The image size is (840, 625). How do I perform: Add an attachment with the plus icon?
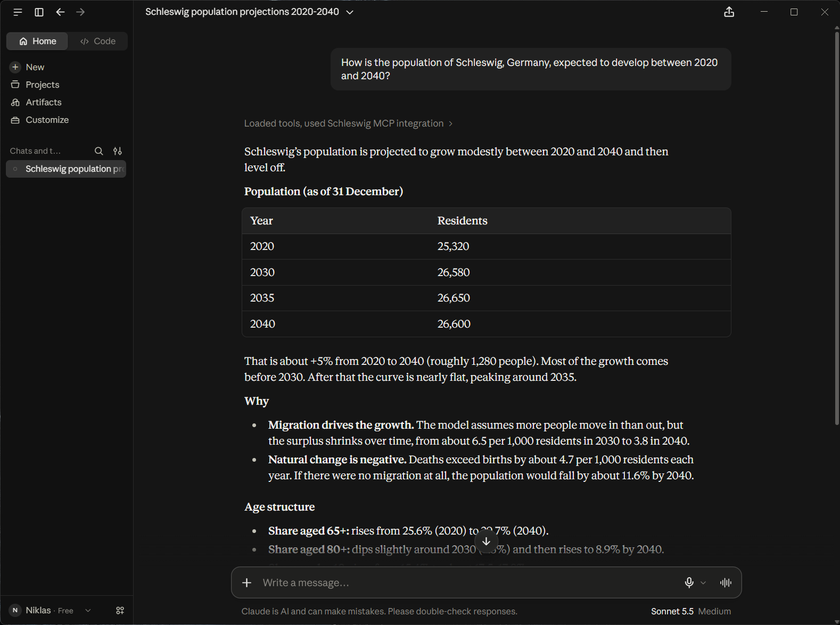pos(247,583)
